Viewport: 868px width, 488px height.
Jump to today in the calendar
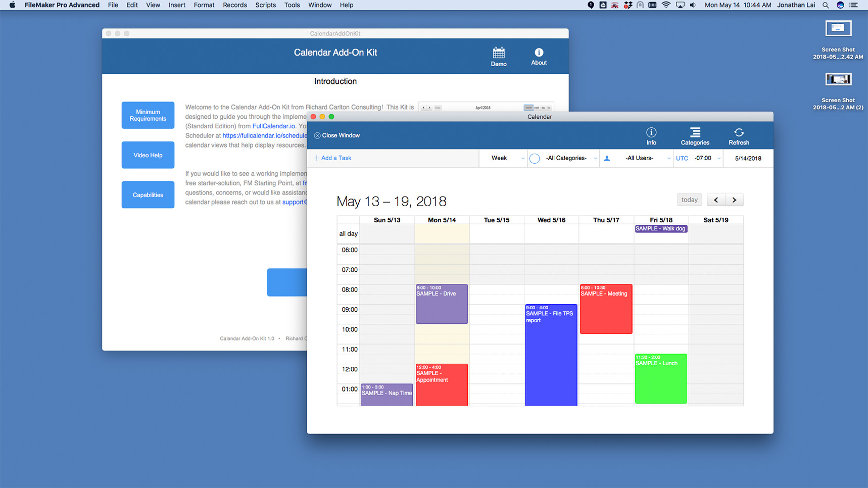coord(689,200)
